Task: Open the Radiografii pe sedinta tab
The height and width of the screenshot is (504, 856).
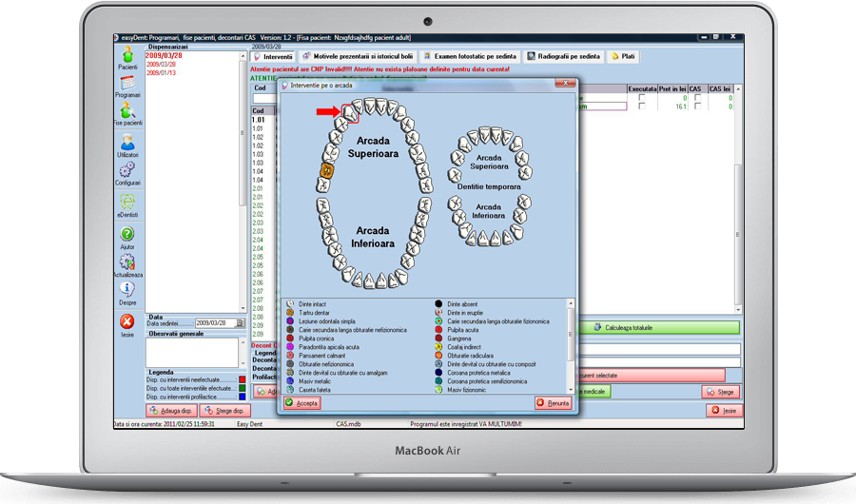Action: coord(561,57)
